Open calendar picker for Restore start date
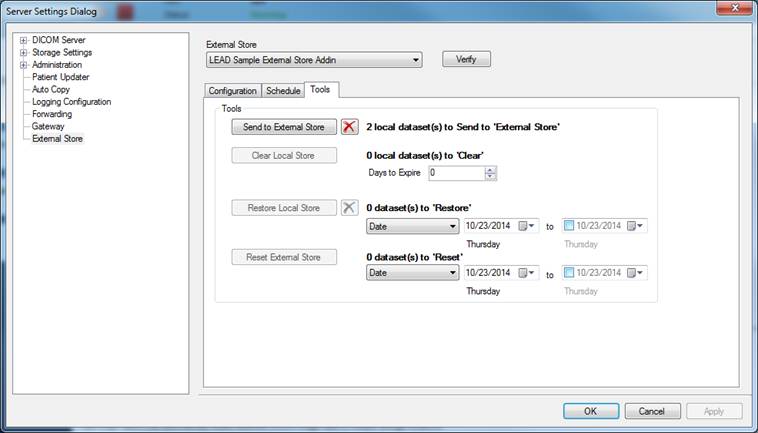The image size is (758, 433). click(x=526, y=226)
